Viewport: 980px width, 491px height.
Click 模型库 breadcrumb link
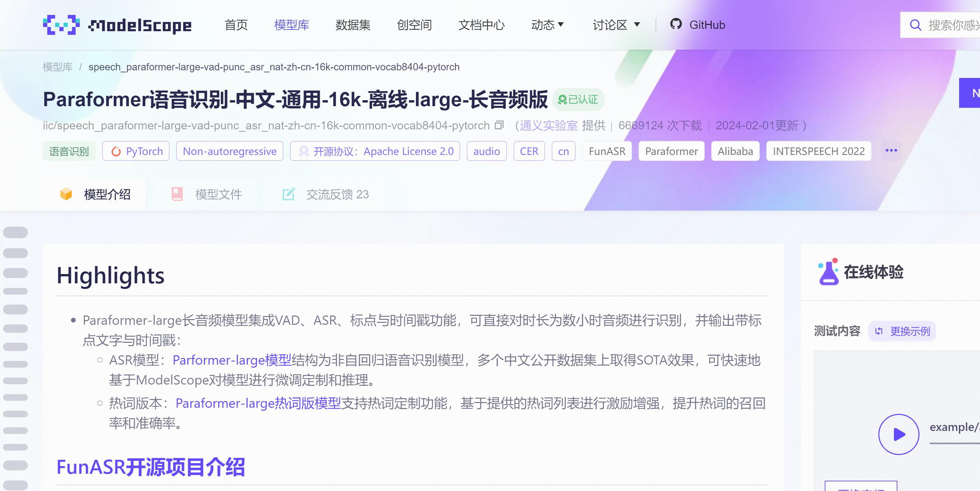click(x=57, y=67)
